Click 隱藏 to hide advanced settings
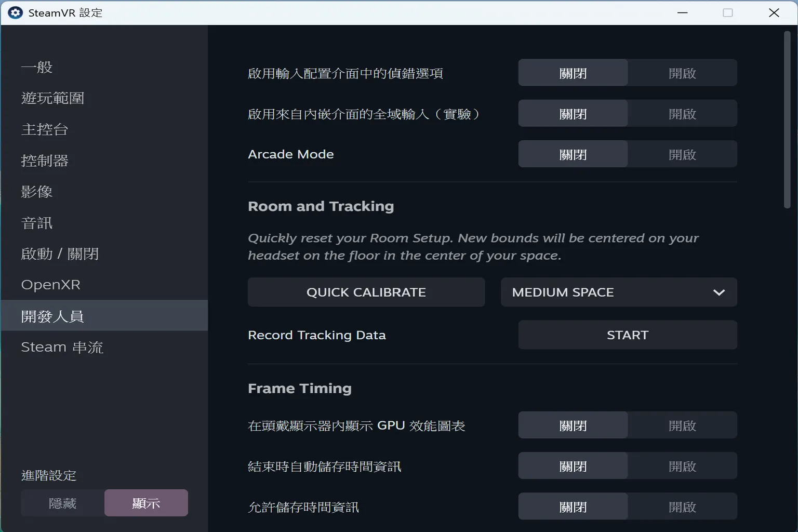The width and height of the screenshot is (798, 532). 62,502
